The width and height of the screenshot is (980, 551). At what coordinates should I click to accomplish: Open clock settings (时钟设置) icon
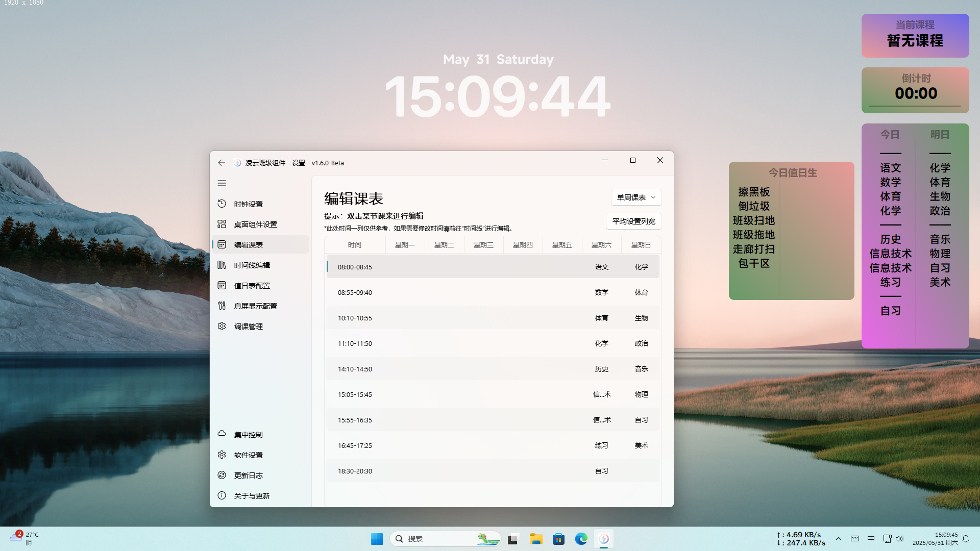pyautogui.click(x=222, y=204)
